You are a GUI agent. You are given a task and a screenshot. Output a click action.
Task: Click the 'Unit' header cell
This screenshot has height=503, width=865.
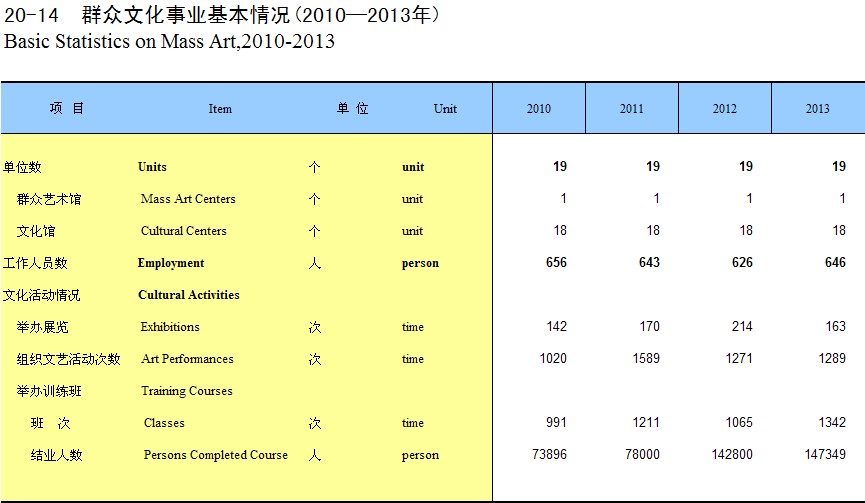point(445,109)
